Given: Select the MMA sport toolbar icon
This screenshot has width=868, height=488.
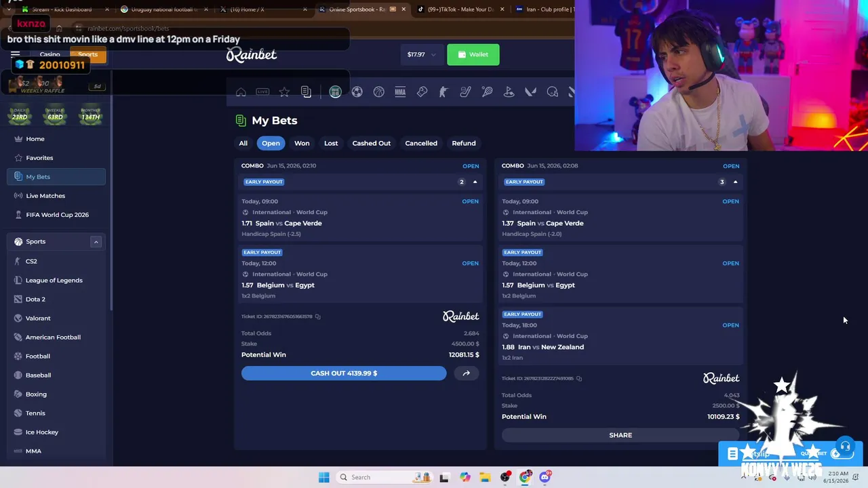Looking at the screenshot, I should [x=400, y=92].
